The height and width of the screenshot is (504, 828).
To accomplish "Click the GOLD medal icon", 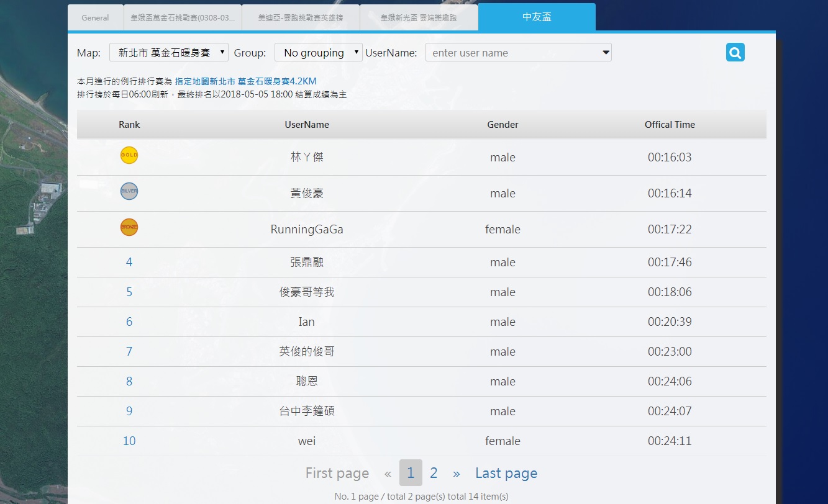I will [x=129, y=155].
